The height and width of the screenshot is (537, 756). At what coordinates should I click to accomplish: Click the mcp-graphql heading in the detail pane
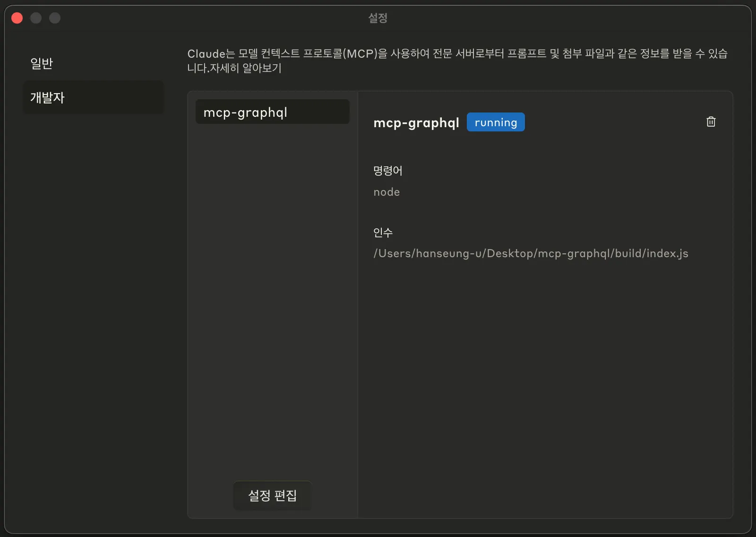[x=416, y=123]
